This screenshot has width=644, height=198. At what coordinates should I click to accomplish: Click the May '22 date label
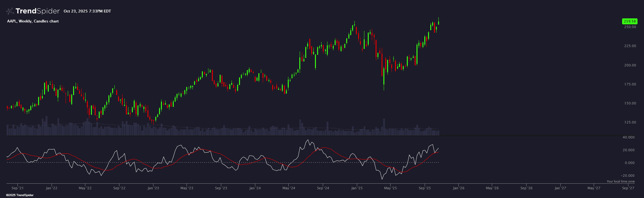(x=85, y=188)
